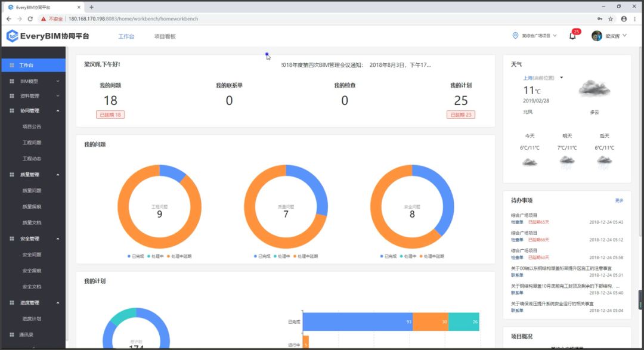Click the 已延期 23 badge
Screen dimensions: 644x350
[461, 114]
